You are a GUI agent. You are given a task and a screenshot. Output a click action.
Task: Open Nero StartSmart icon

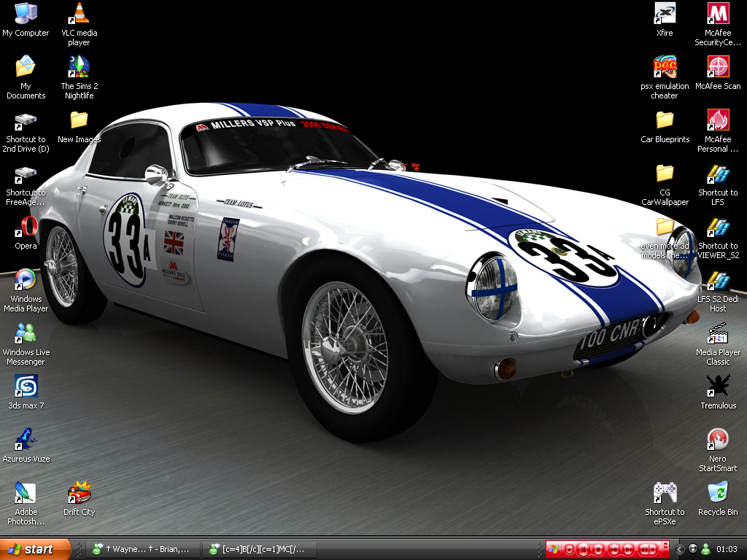pyautogui.click(x=718, y=450)
